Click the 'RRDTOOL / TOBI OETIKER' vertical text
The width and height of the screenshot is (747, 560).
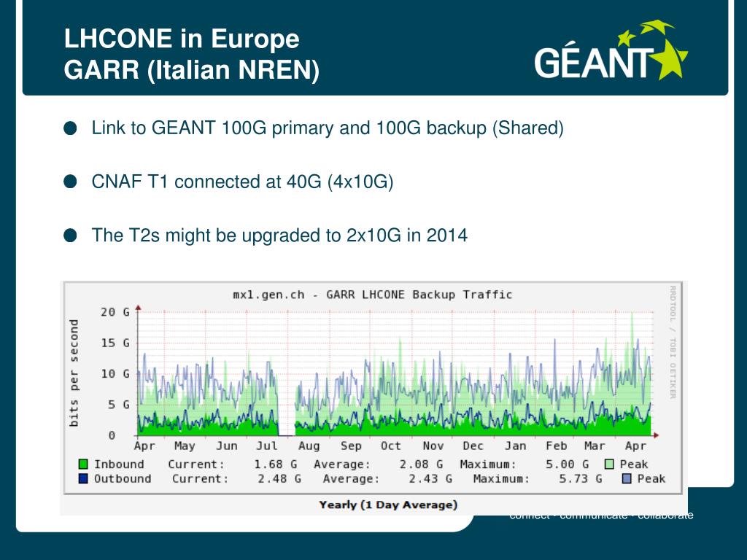673,342
